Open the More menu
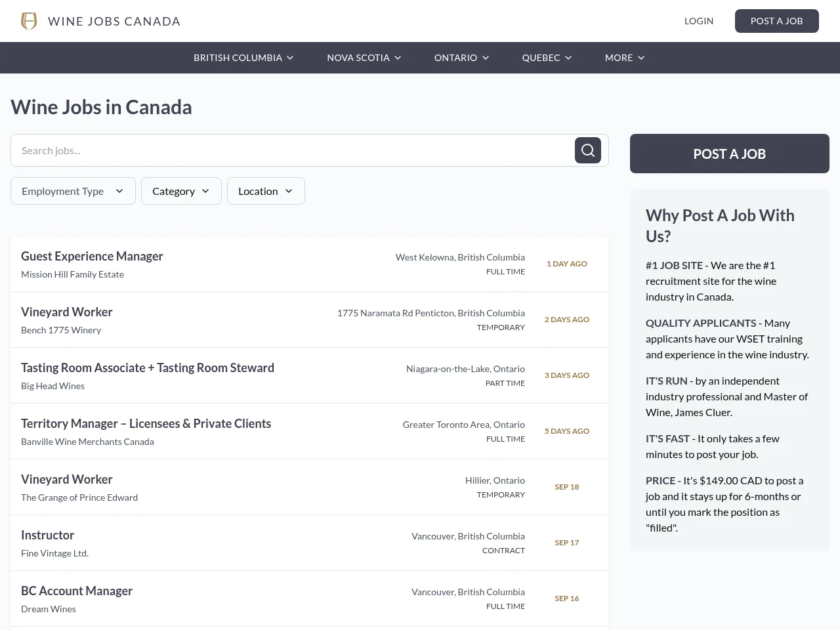 [625, 58]
